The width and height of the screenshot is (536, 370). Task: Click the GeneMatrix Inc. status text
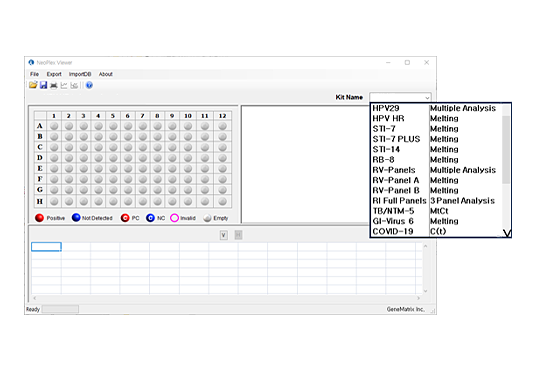click(x=406, y=309)
